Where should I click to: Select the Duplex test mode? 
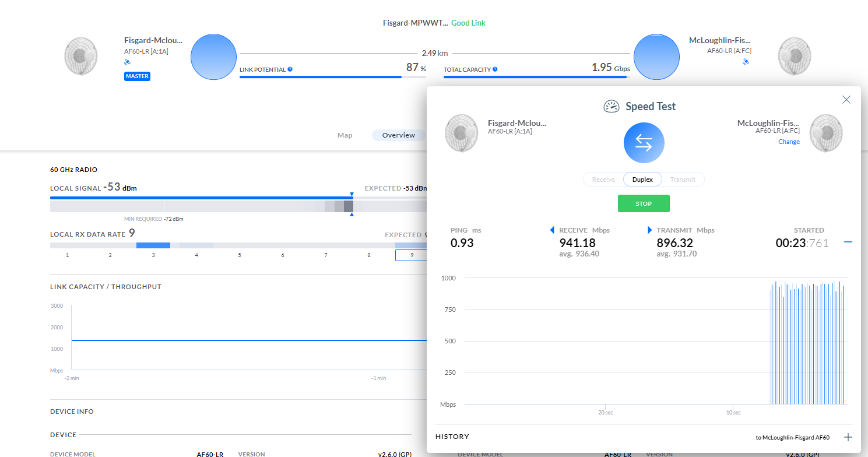click(642, 180)
